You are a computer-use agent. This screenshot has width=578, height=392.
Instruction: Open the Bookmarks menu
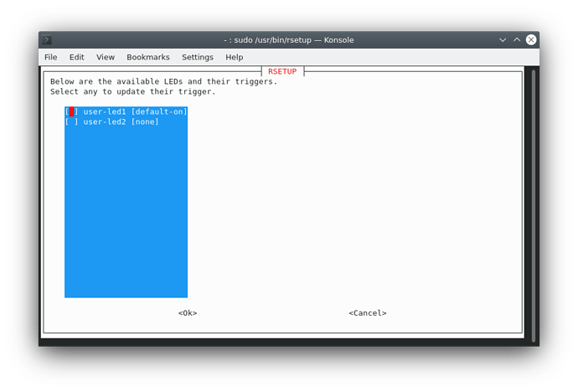pyautogui.click(x=148, y=57)
